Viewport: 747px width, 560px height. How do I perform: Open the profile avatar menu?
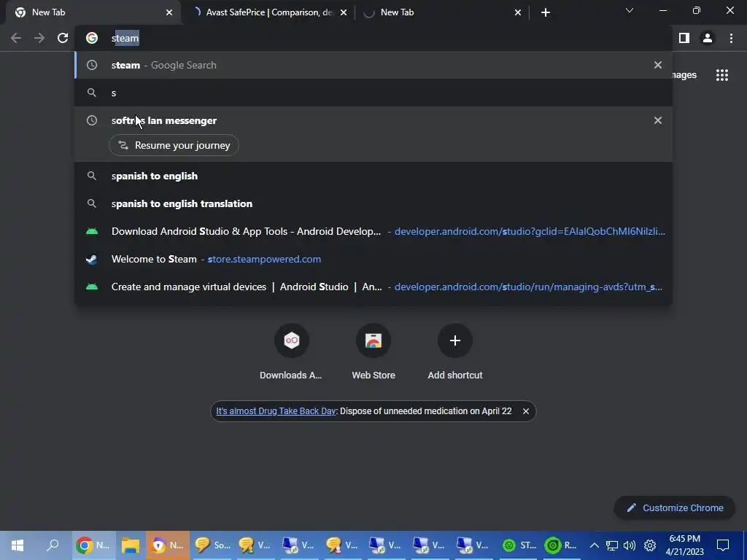(708, 38)
